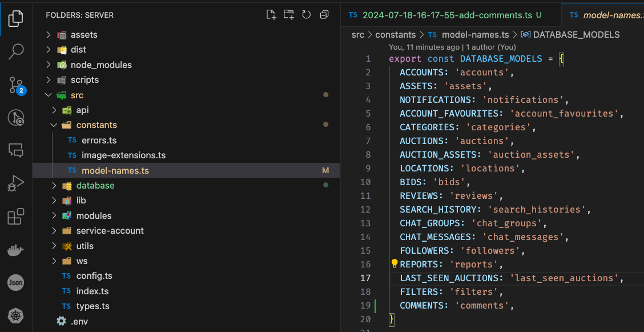Click the closing brace on line 20
Screen dimensions: 644x332
tap(392, 319)
